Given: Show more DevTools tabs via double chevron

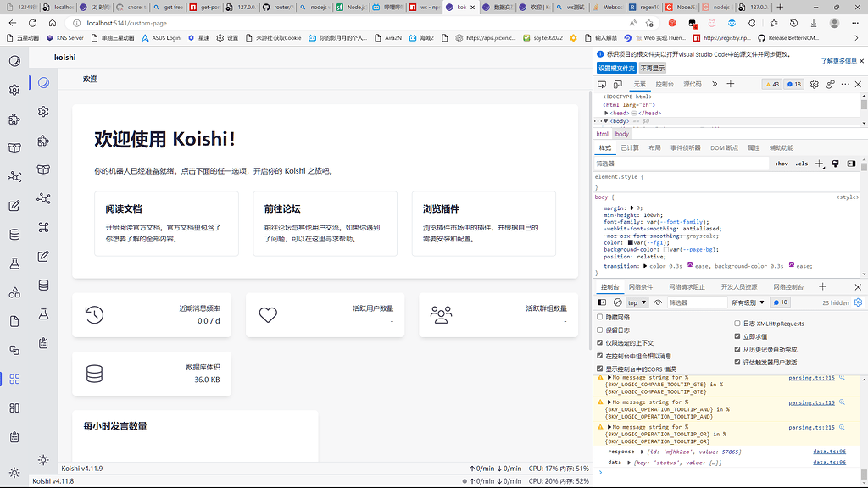Looking at the screenshot, I should coord(715,84).
